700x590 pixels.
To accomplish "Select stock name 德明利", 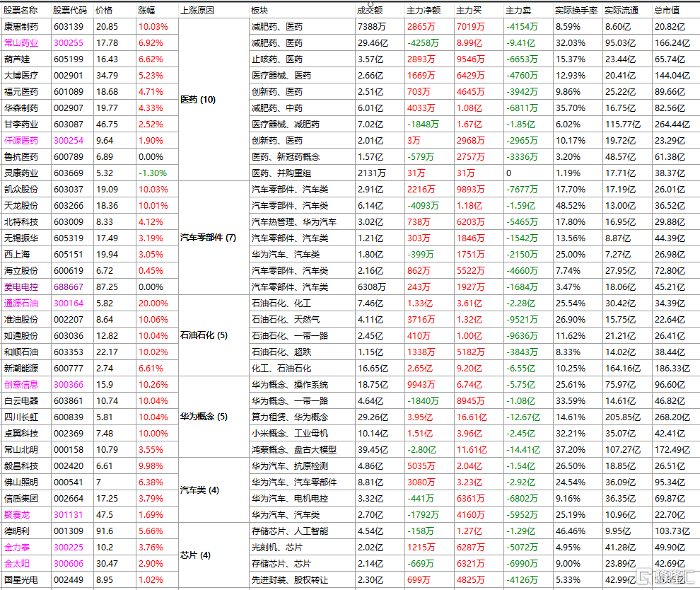I will coord(16,531).
